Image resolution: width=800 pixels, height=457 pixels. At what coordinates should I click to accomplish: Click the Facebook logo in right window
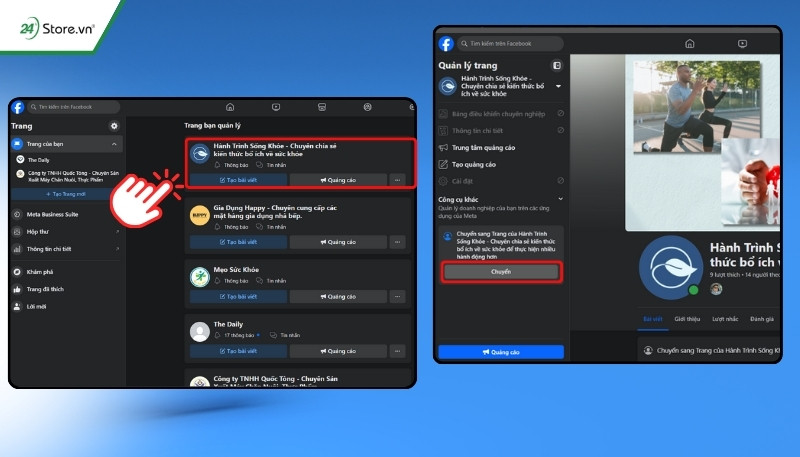click(446, 44)
